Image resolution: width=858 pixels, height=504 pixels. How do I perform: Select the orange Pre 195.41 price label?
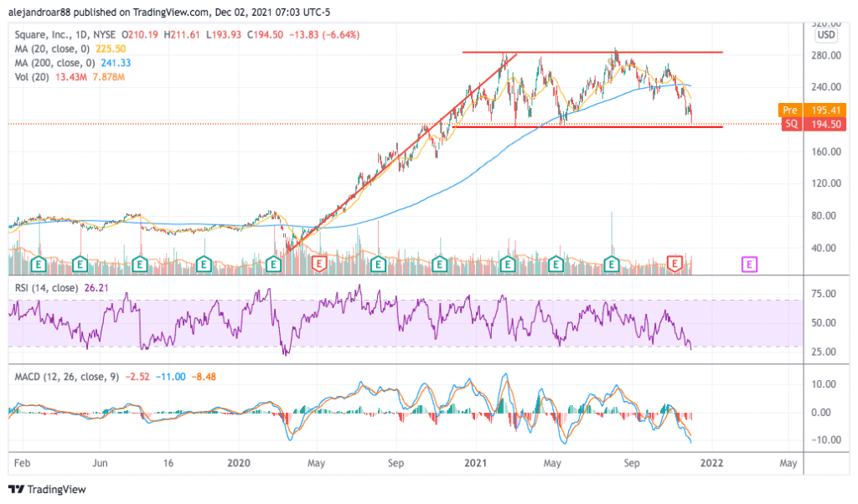812,111
